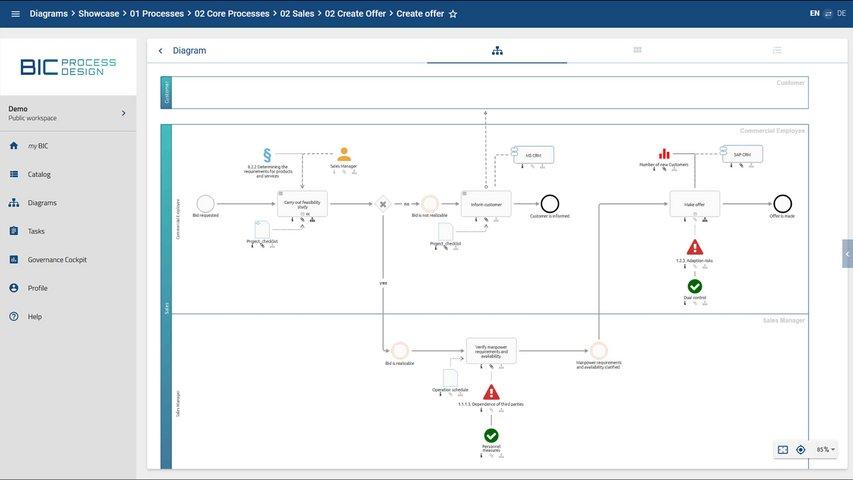This screenshot has height=480, width=853.
Task: Click the back arrow beside Diagram
Action: click(160, 51)
